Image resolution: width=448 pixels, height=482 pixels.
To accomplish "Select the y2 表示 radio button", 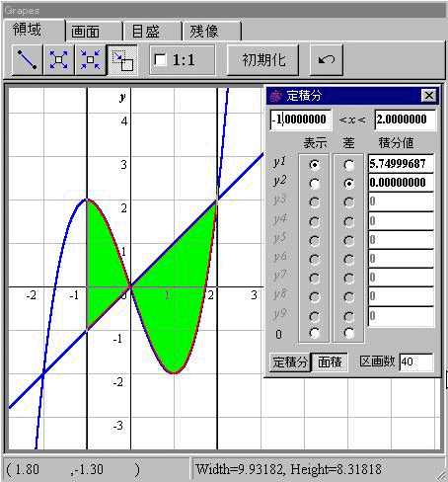I will [315, 184].
